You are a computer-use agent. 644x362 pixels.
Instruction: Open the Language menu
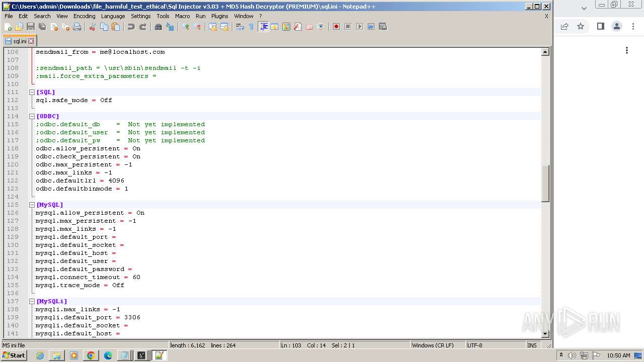tap(113, 16)
